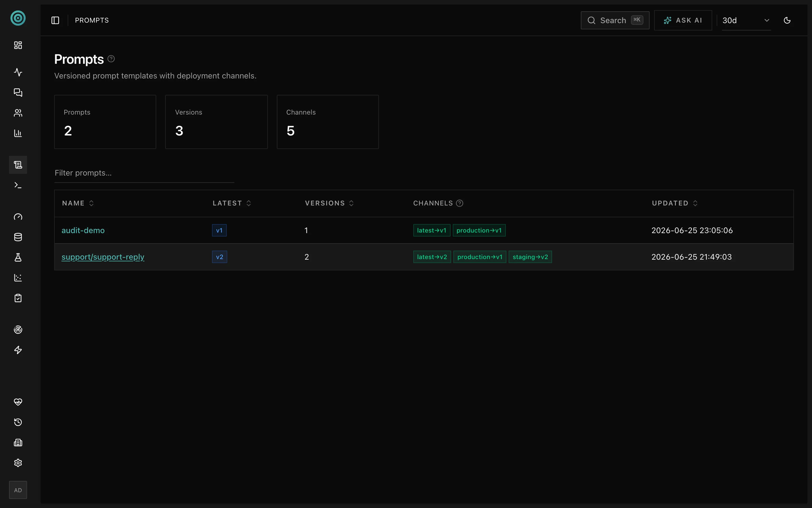Select the prompts scroll icon in sidebar

[18, 165]
